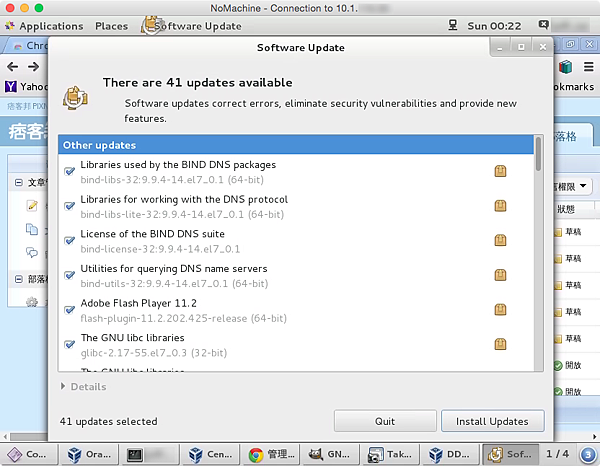Open Chrome hamburger menu

pyautogui.click(x=589, y=67)
